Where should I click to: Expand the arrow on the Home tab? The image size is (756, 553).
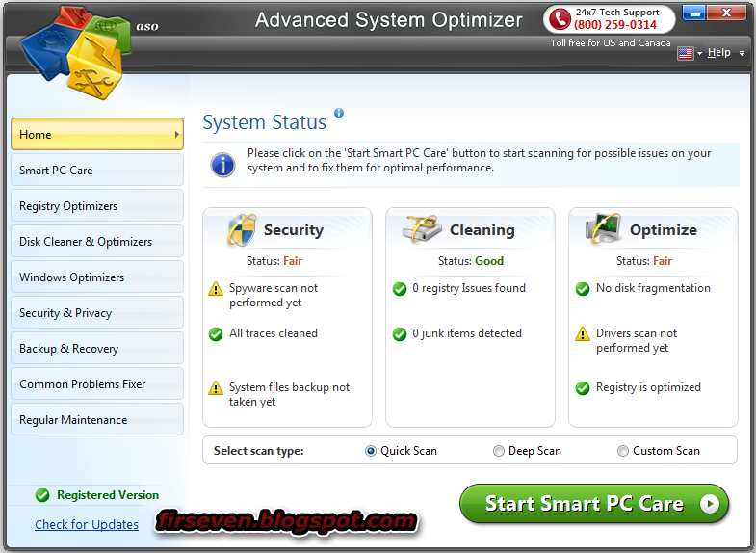coord(177,135)
